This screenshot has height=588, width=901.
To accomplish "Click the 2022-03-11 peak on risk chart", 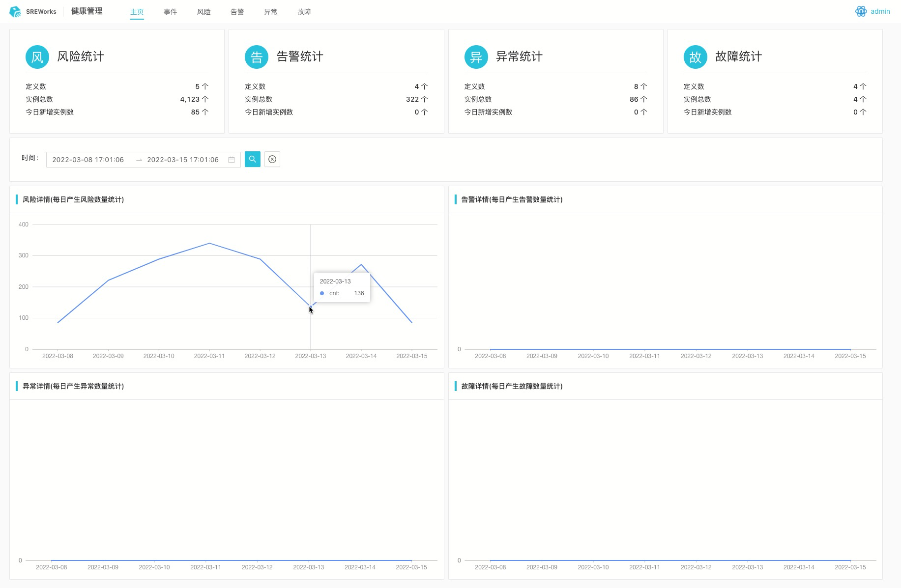I will pyautogui.click(x=209, y=243).
